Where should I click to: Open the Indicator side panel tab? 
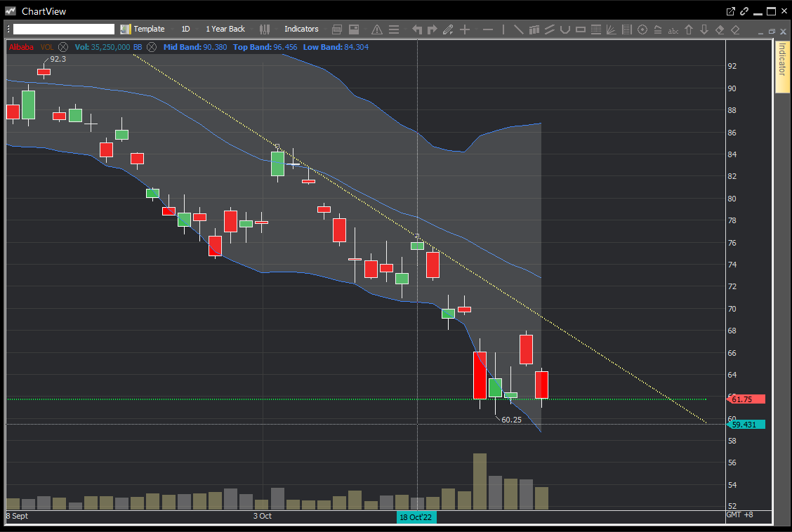coord(781,63)
